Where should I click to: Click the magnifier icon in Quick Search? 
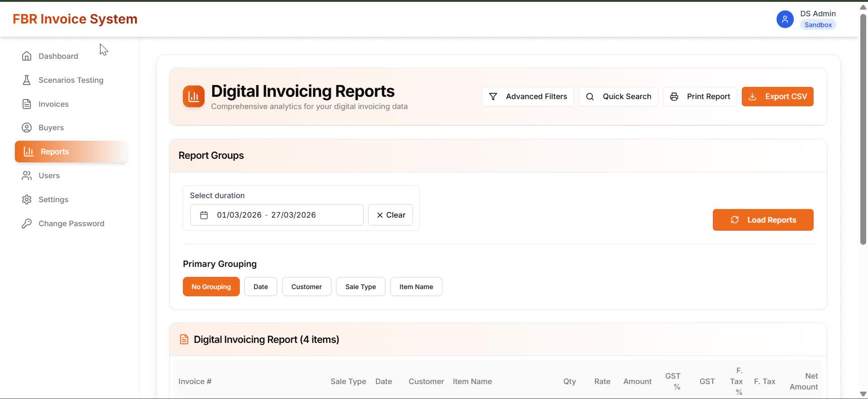tap(590, 96)
